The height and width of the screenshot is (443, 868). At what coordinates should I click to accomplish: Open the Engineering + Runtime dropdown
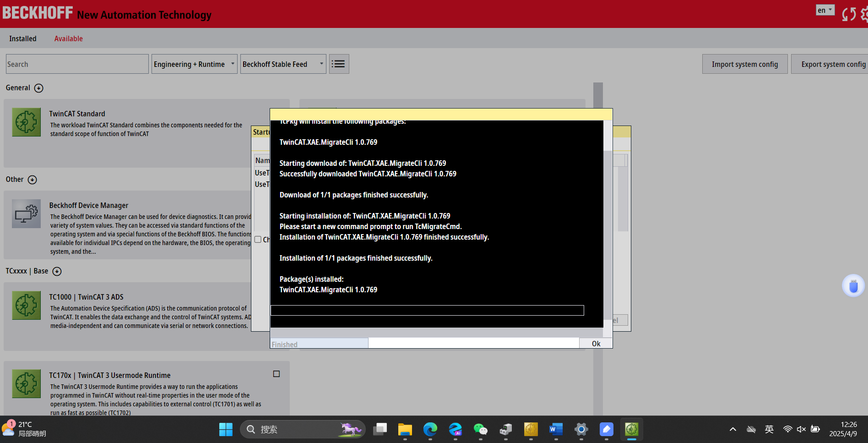195,64
